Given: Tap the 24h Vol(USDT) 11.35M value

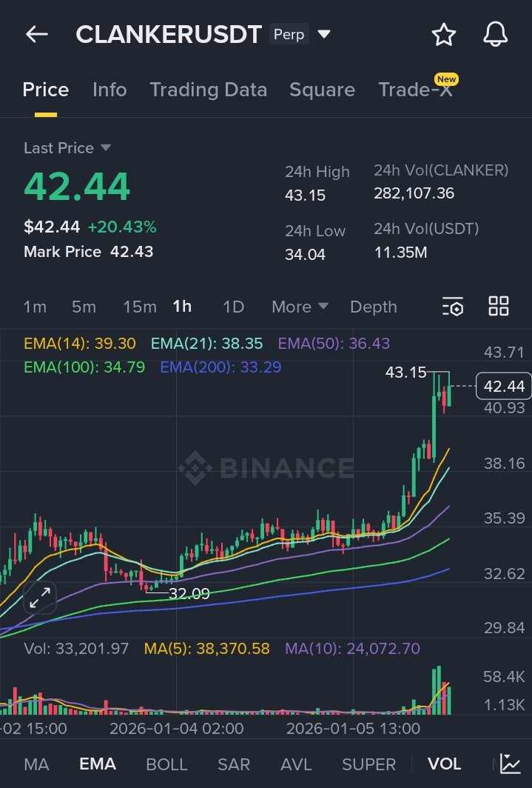Looking at the screenshot, I should [x=400, y=252].
